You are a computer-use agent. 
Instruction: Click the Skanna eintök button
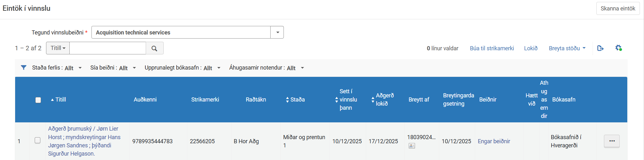point(618,9)
